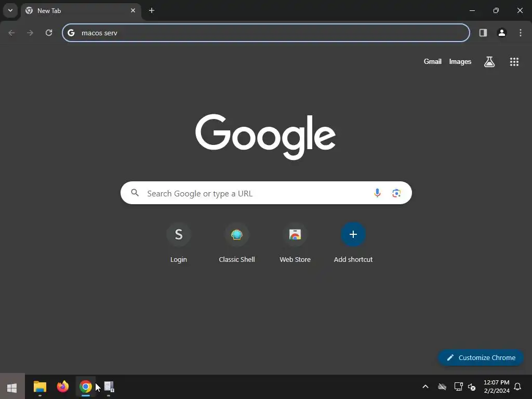This screenshot has height=399, width=532.
Task: Show hidden system tray icons
Action: coord(425,387)
